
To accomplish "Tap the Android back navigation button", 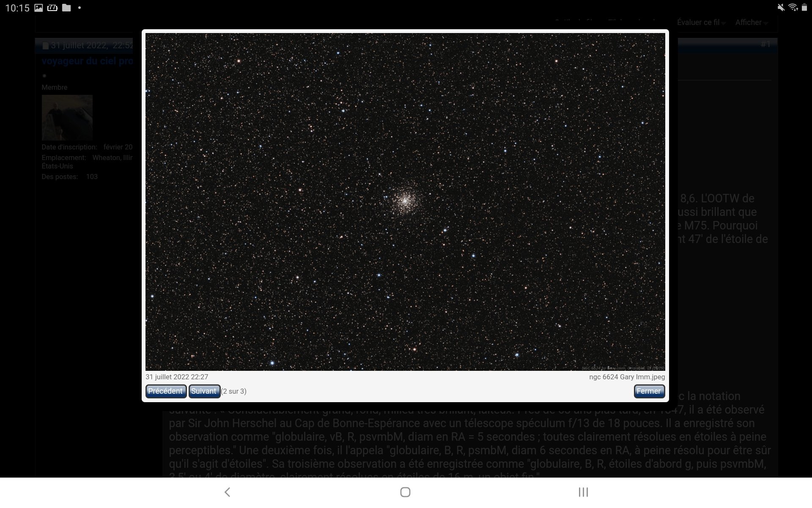I will click(227, 492).
